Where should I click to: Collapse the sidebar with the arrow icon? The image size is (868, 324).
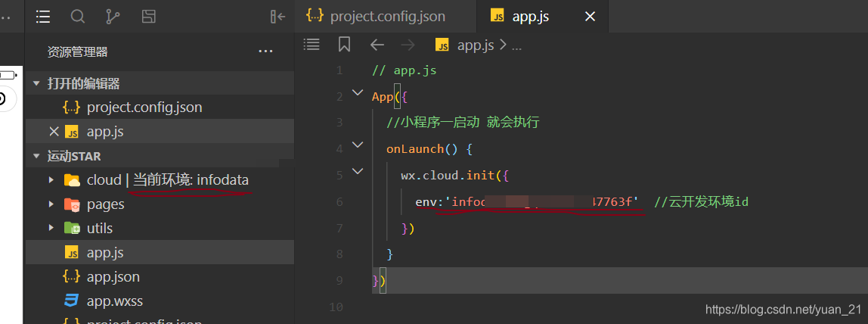pyautogui.click(x=277, y=17)
